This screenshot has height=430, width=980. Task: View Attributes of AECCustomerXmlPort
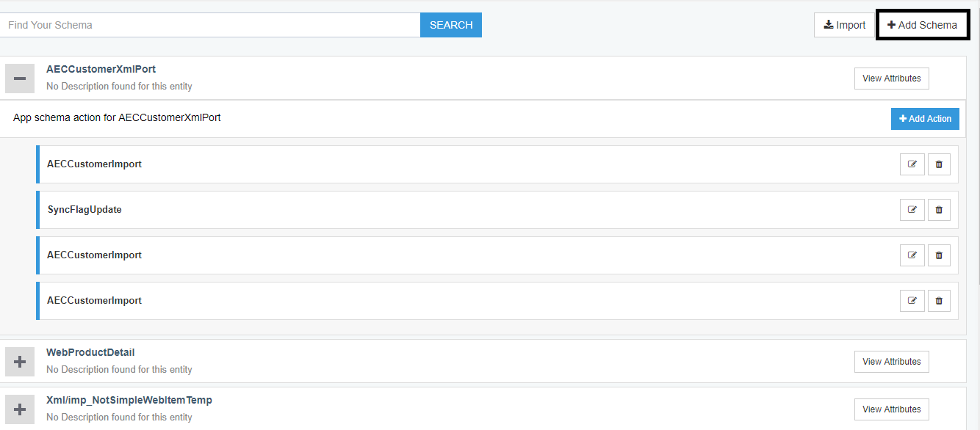(x=891, y=78)
